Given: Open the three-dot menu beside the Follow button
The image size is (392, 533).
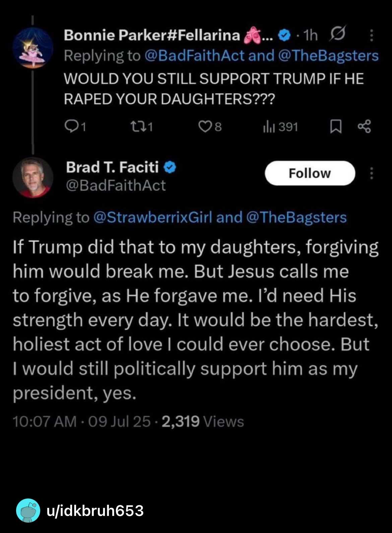Looking at the screenshot, I should (372, 173).
